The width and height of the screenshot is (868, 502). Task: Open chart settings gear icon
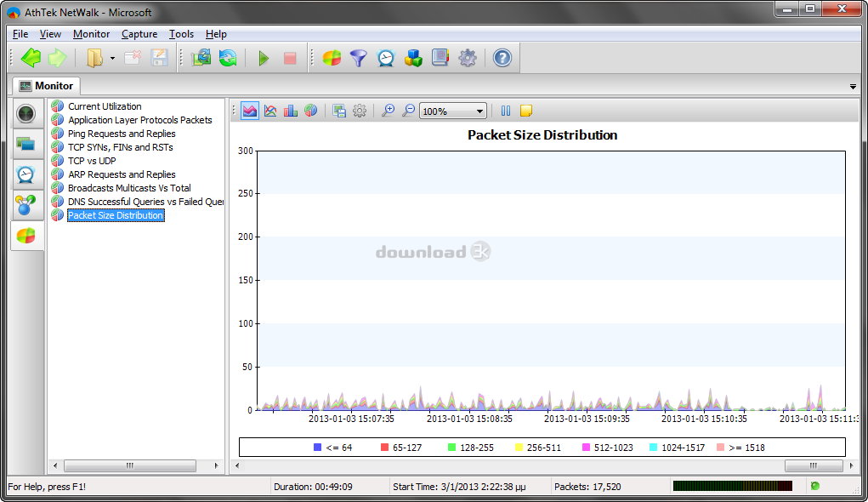tap(360, 111)
